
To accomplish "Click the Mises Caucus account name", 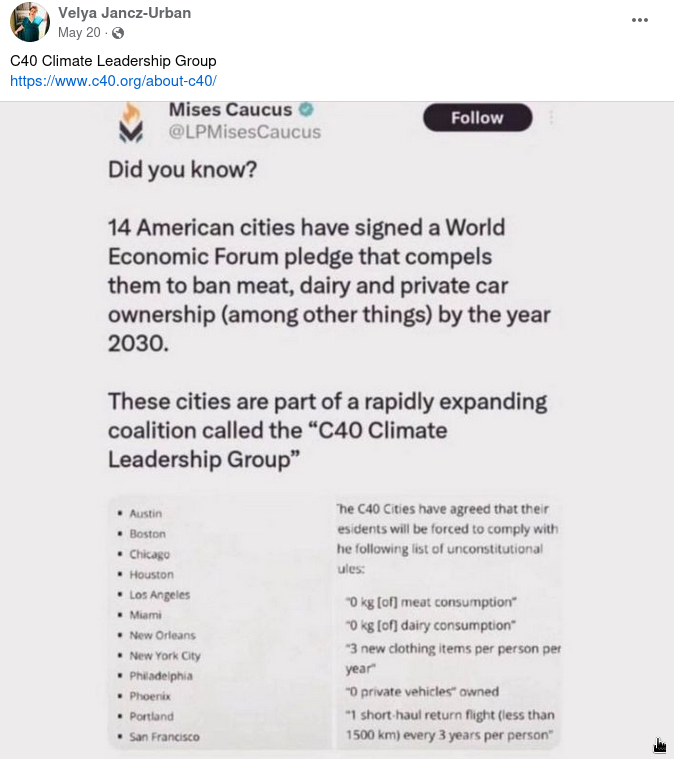I will coord(230,110).
